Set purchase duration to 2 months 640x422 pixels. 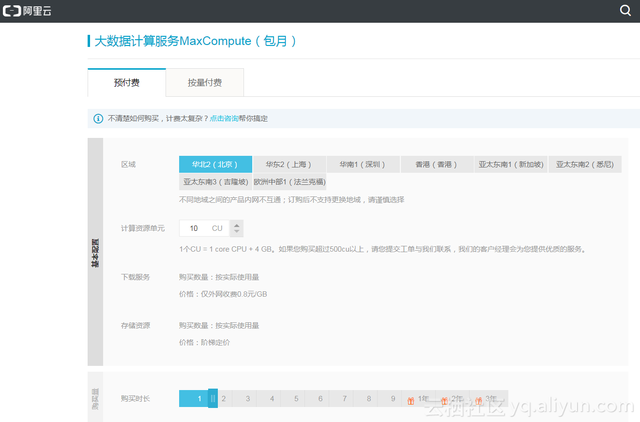(224, 398)
